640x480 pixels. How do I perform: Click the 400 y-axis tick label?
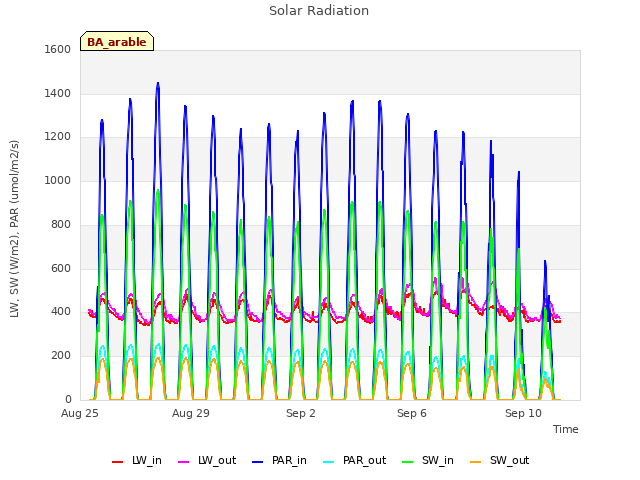61,312
